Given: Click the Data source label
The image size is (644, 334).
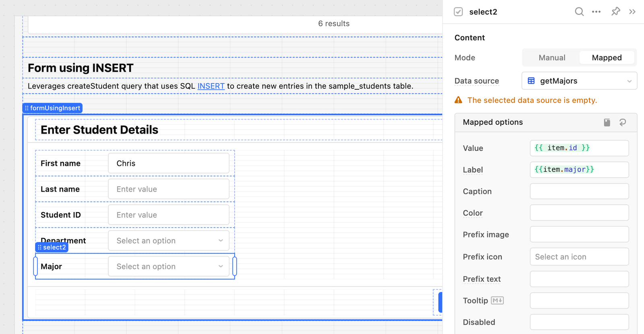Looking at the screenshot, I should click(477, 81).
